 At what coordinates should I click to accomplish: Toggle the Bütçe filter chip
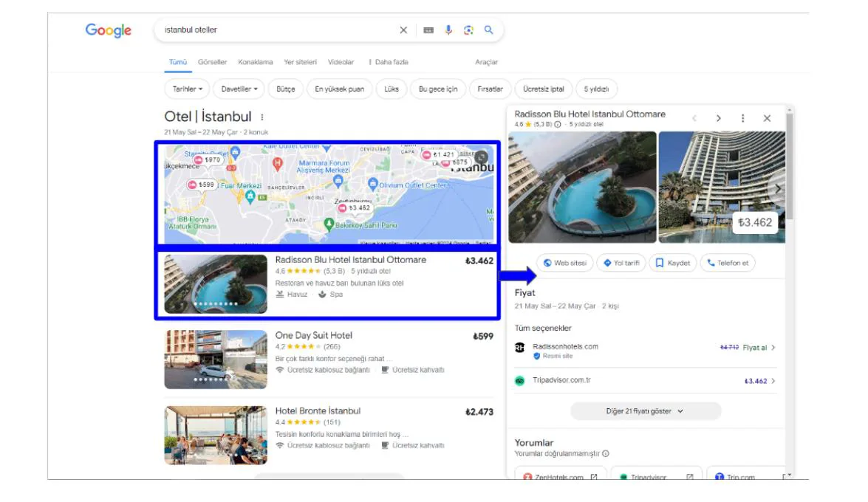point(286,89)
